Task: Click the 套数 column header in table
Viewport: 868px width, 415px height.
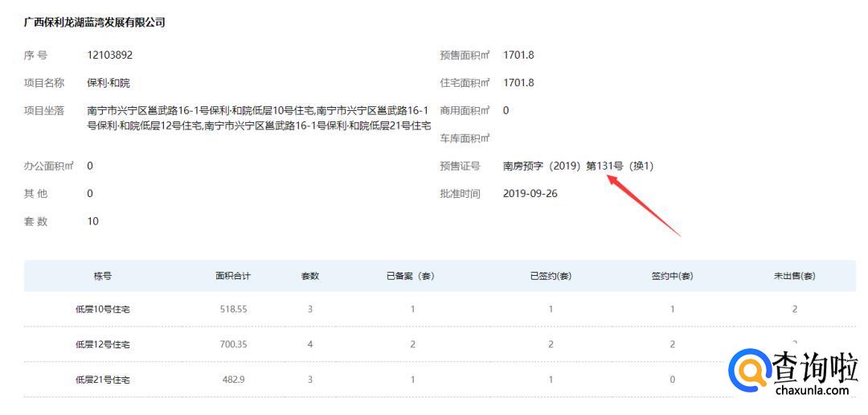Action: (x=309, y=276)
